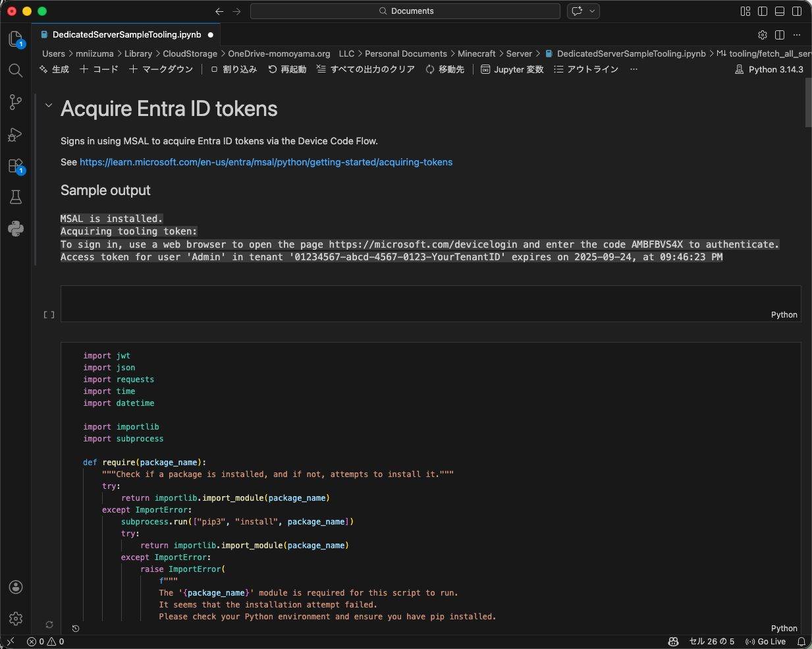Click the Server breadcrumb item

[519, 54]
